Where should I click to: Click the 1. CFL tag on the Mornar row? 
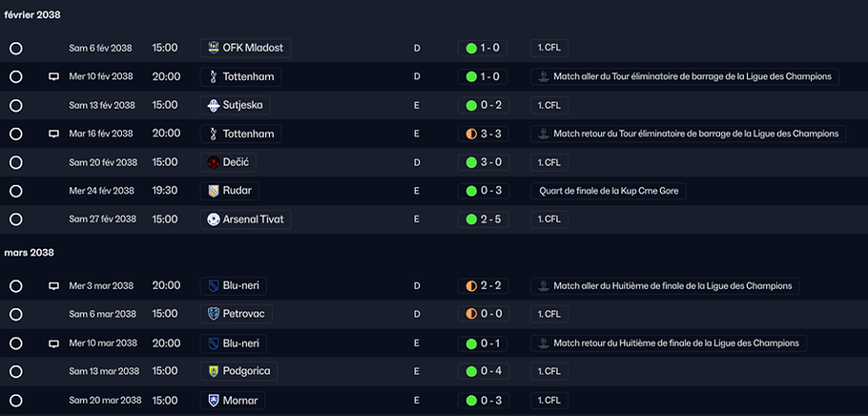[x=549, y=400]
